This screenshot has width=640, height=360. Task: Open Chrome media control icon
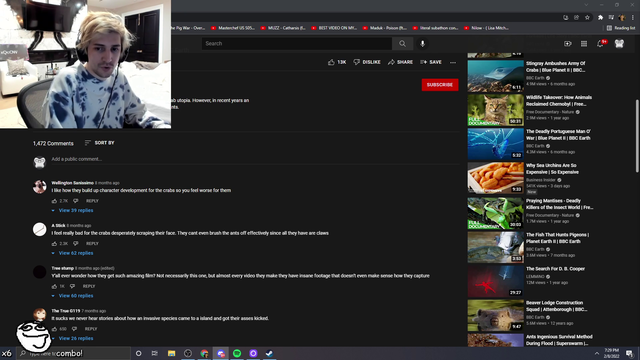(x=611, y=18)
